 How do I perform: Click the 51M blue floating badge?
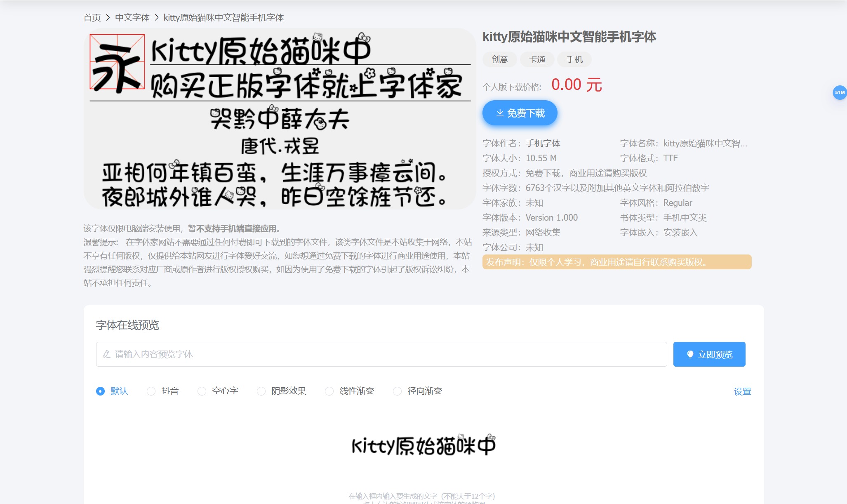point(840,92)
